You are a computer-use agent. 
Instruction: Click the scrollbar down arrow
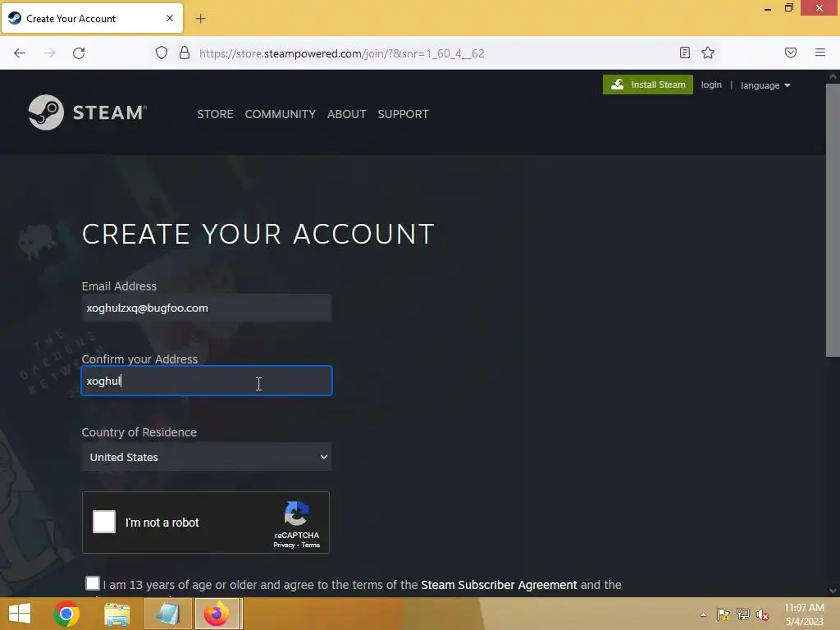pyautogui.click(x=833, y=591)
